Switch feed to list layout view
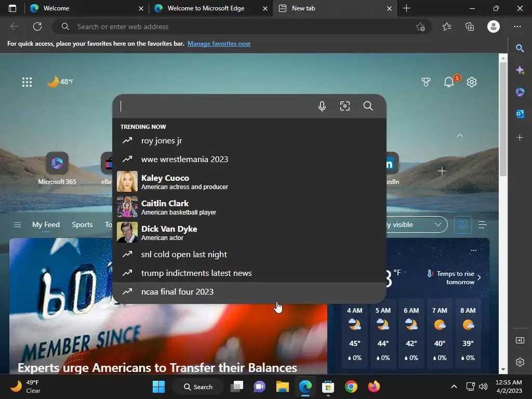 483,224
